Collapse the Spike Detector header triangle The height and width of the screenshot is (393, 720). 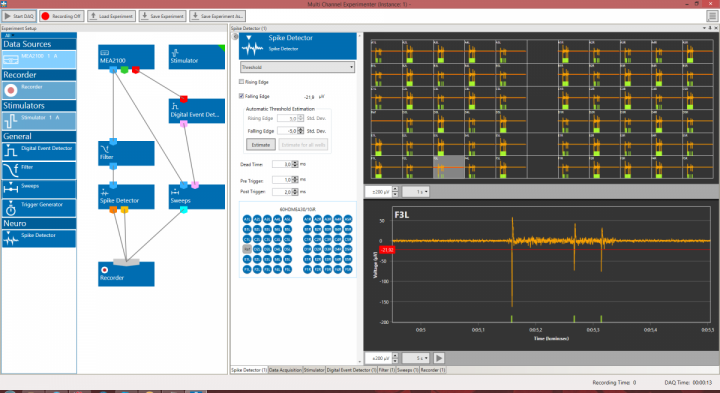point(249,38)
